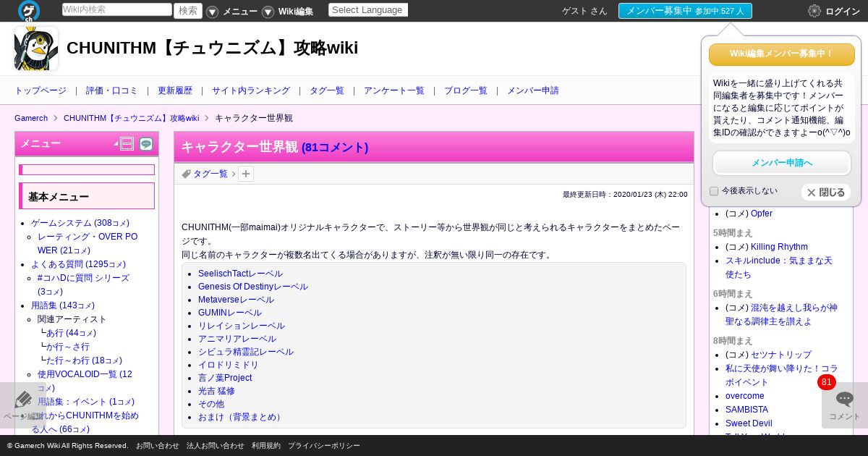Open た行～わ行 (18コメ) artist list
868x456 pixels.
tap(84, 360)
